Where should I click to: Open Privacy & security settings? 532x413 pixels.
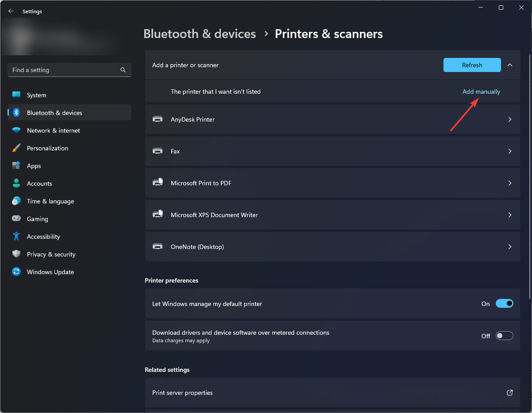click(x=69, y=254)
